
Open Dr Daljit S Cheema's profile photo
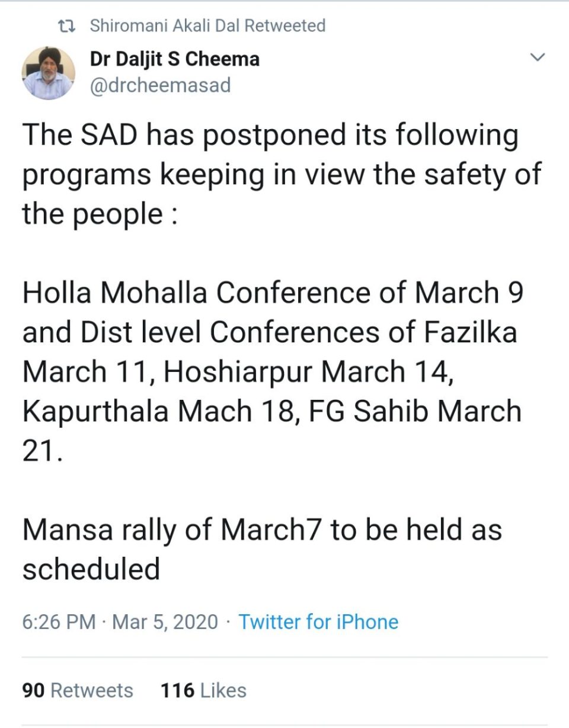pos(49,73)
